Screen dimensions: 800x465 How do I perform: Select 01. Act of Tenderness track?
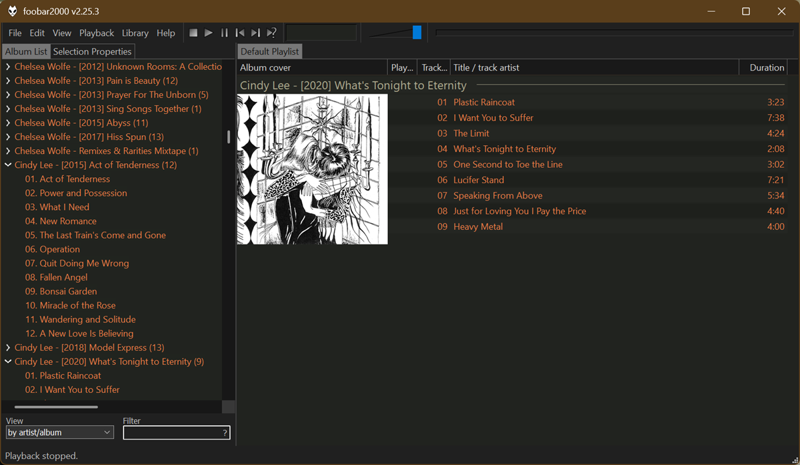pos(67,179)
